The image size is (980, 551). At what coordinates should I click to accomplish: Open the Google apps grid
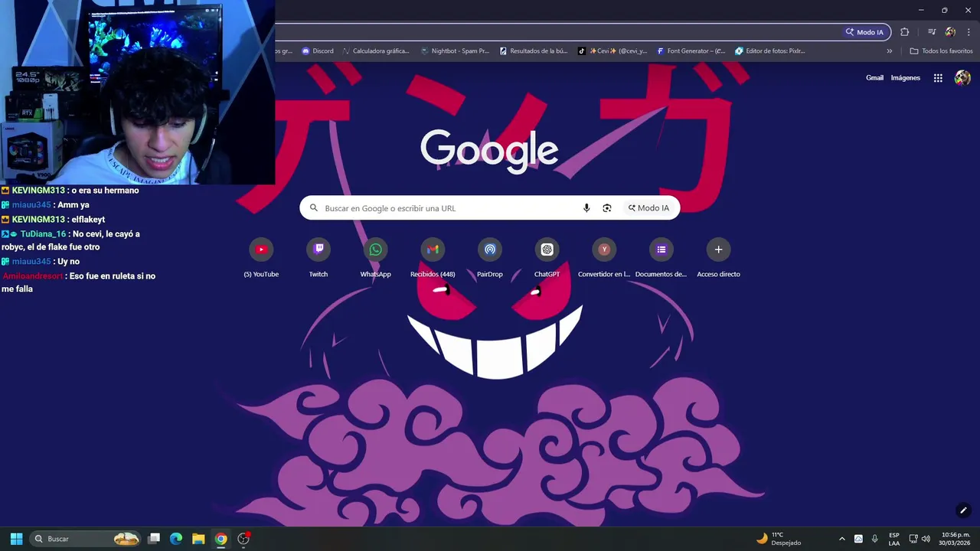938,78
